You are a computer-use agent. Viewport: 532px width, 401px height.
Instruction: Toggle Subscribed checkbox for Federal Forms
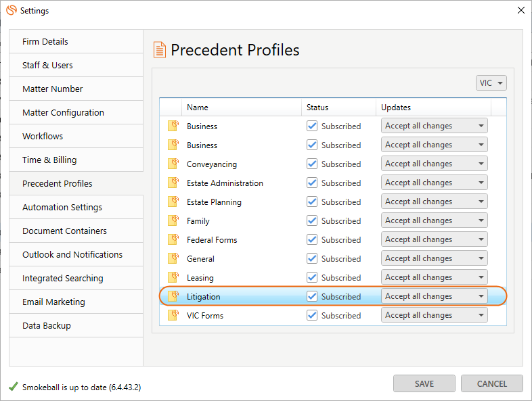[312, 239]
